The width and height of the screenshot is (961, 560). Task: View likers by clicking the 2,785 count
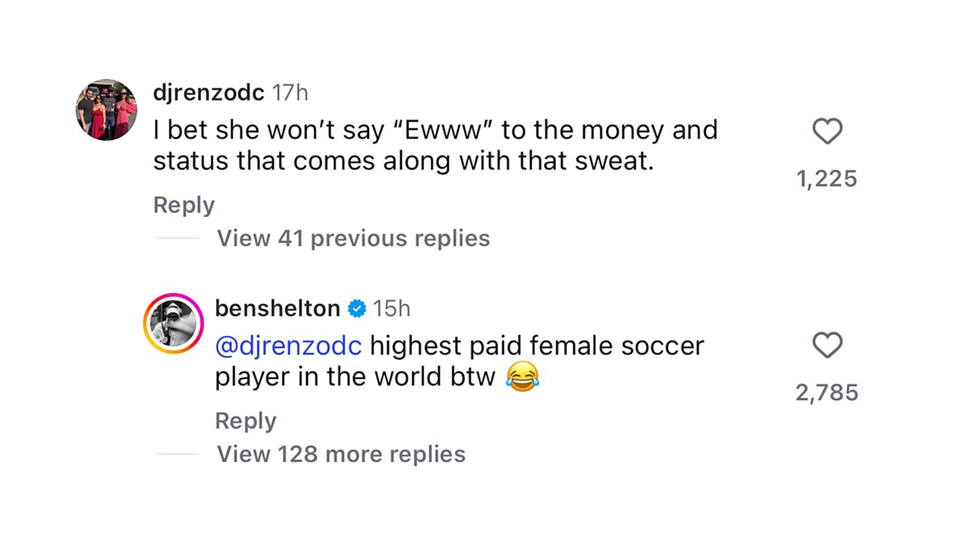[829, 392]
